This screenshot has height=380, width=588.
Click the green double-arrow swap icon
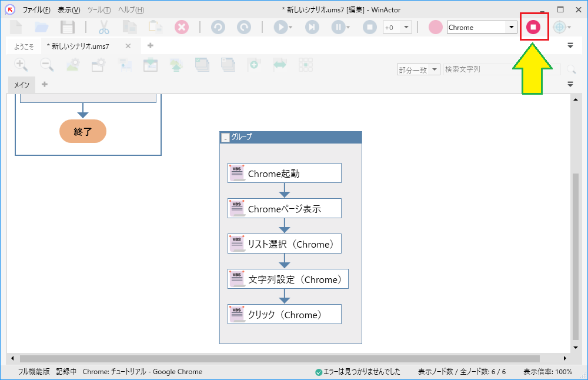tap(280, 65)
